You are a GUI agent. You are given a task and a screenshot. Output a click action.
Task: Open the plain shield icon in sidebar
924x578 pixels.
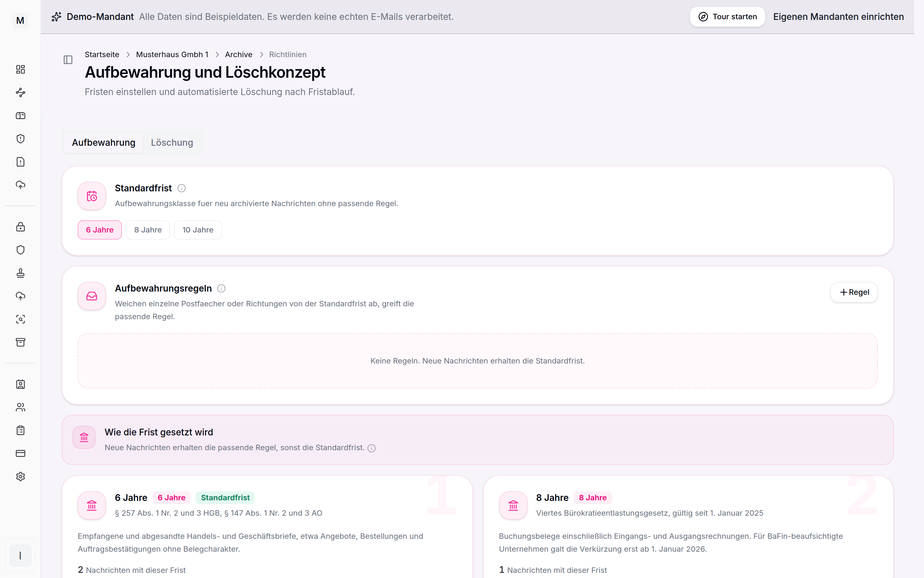[x=20, y=250]
